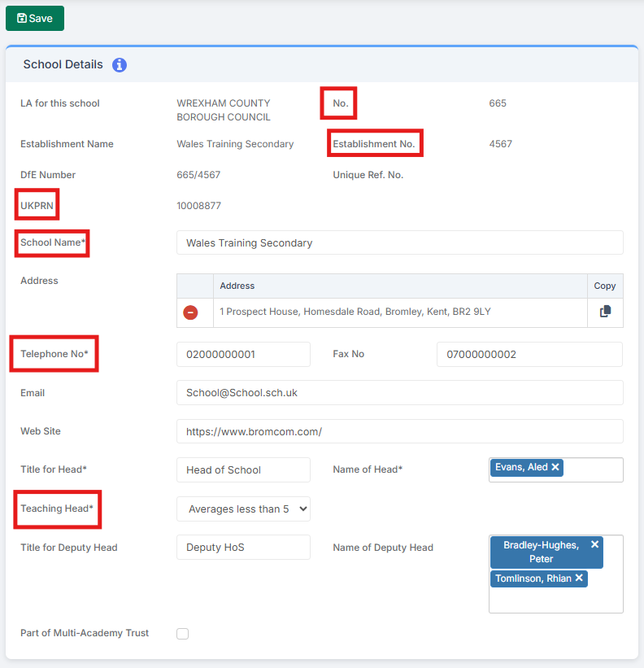Copy the address using the copy icon
The image size is (644, 668).
coord(605,312)
